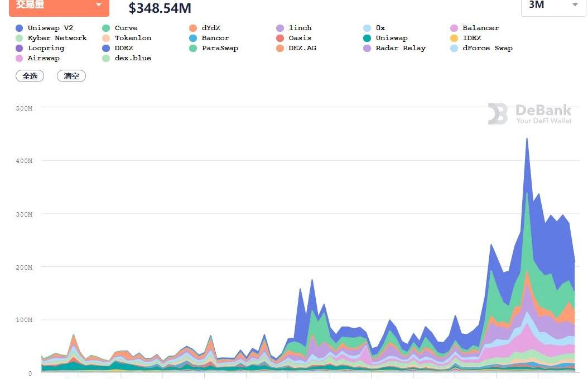588x379 pixels.
Task: Toggle Uniswap V2 series in legend
Action: (44, 28)
